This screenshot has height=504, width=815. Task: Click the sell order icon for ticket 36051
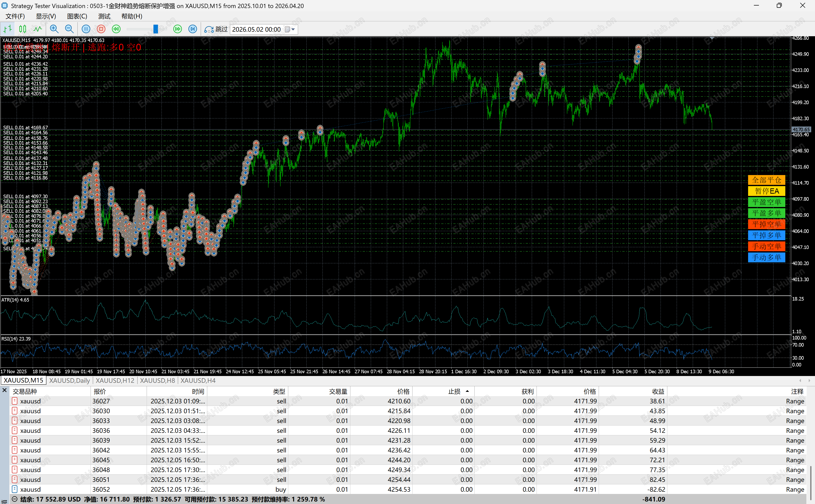point(15,479)
